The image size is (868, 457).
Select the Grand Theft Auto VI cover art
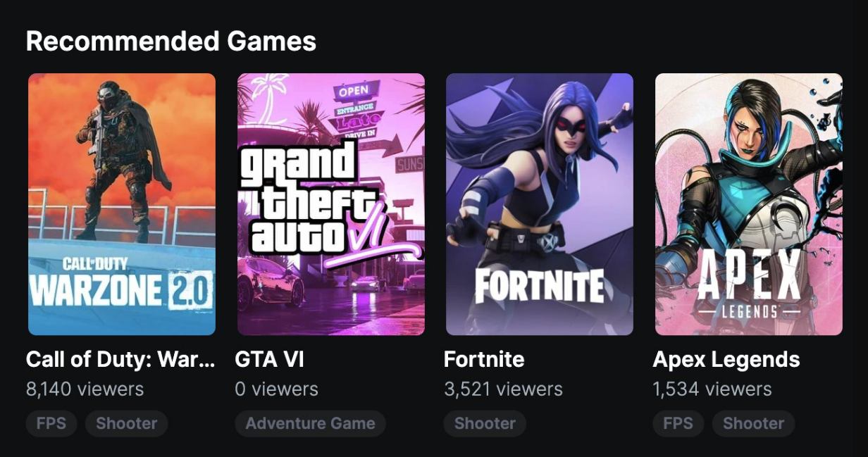tap(330, 204)
